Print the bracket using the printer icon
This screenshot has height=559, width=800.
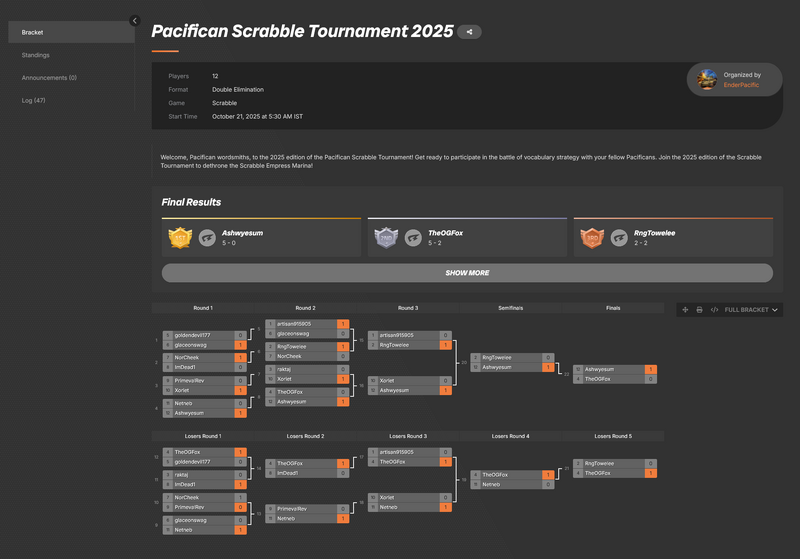(699, 310)
